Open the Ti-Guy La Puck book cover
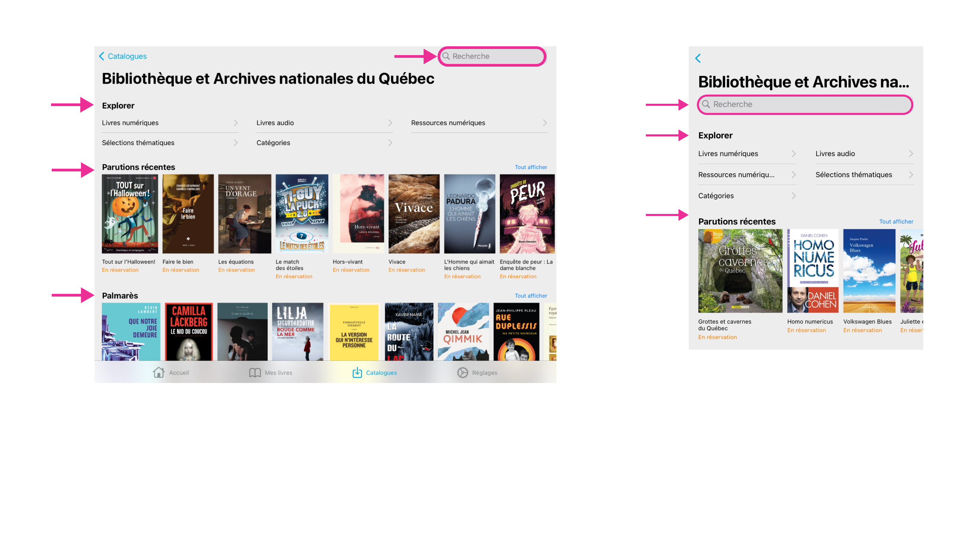 point(302,214)
